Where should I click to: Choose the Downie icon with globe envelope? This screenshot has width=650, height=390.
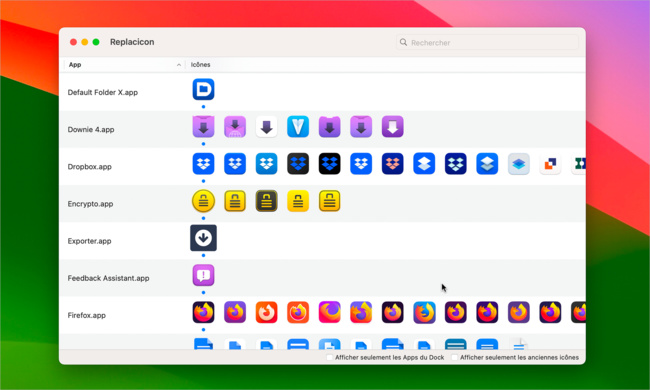pos(235,126)
